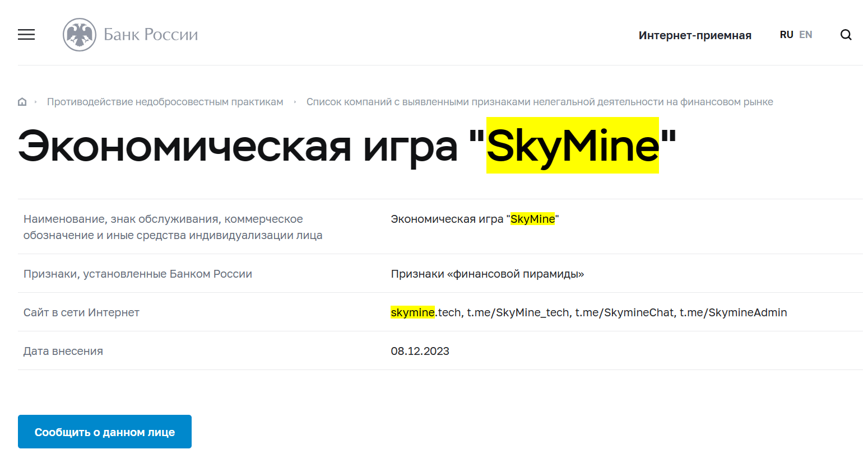Viewport: 868px width, 468px height.
Task: Click the Bank of Russia eagle emblem
Action: [80, 35]
